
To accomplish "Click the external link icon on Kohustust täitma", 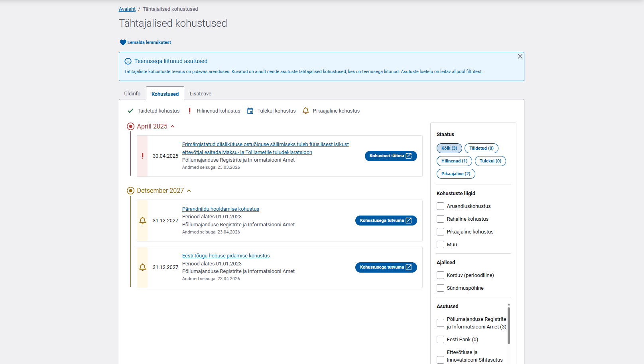I will (x=410, y=156).
